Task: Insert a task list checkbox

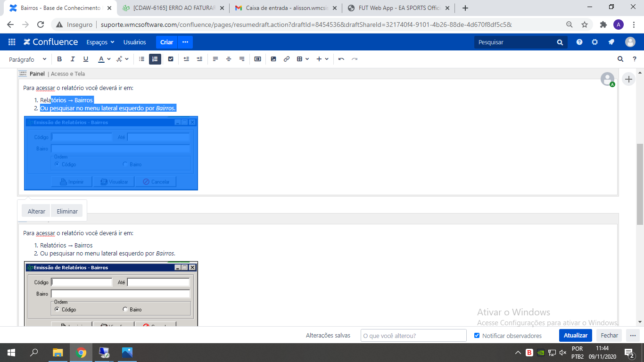Action: click(x=171, y=59)
